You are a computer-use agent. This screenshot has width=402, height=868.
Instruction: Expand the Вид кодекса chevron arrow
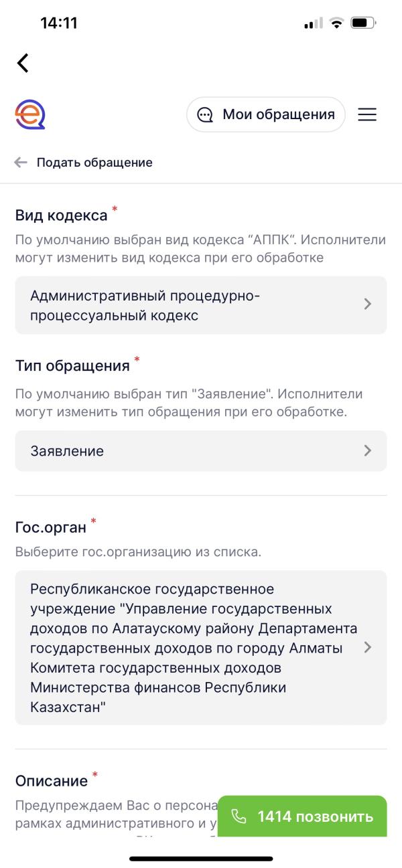coord(367,305)
